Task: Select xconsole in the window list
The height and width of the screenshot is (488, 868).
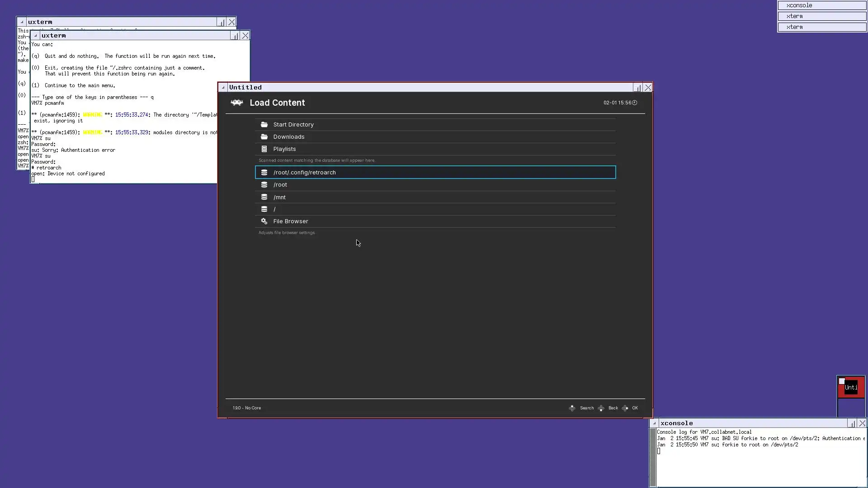Action: (821, 5)
